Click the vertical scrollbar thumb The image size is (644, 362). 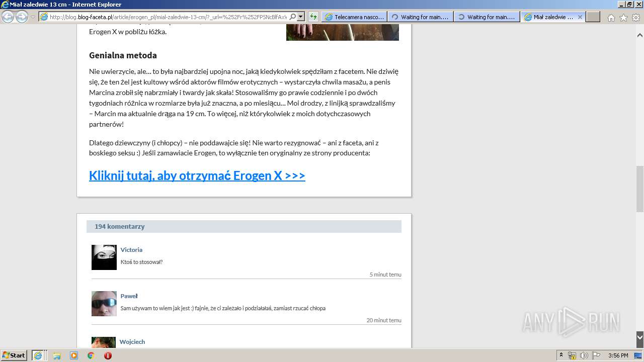pyautogui.click(x=640, y=189)
